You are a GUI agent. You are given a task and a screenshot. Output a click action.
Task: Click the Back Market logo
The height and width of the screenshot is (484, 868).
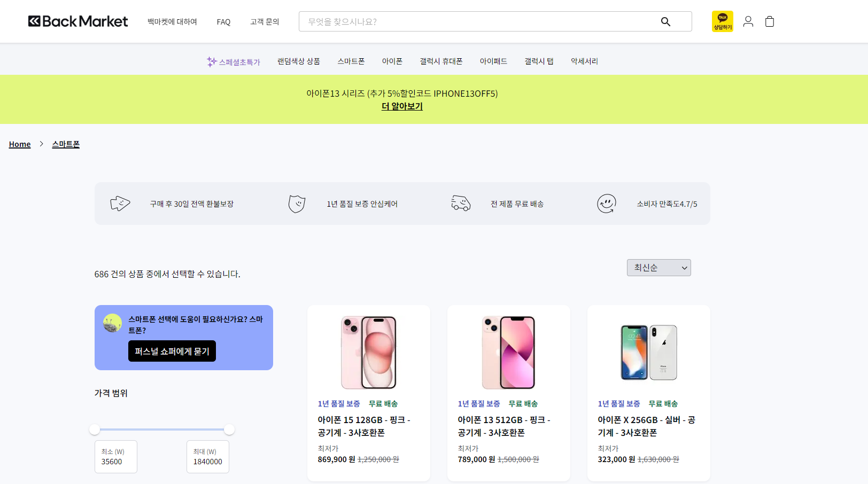pyautogui.click(x=77, y=21)
